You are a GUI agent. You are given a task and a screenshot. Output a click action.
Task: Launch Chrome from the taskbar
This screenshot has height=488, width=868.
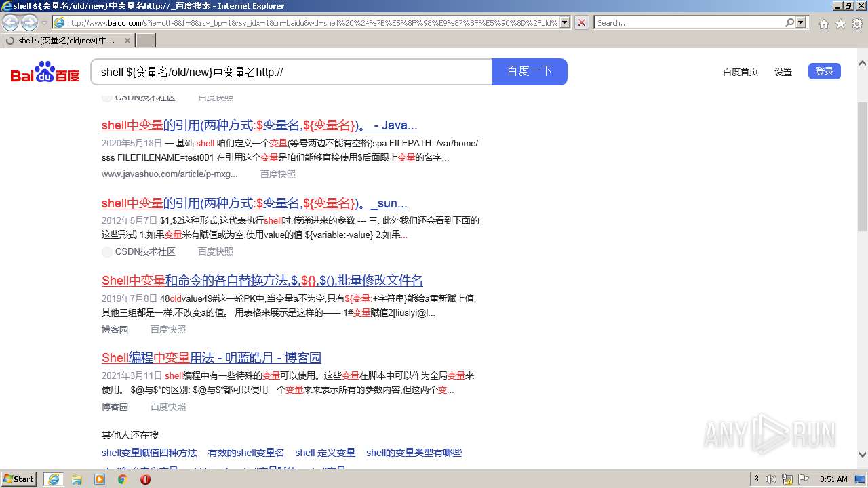tap(123, 479)
